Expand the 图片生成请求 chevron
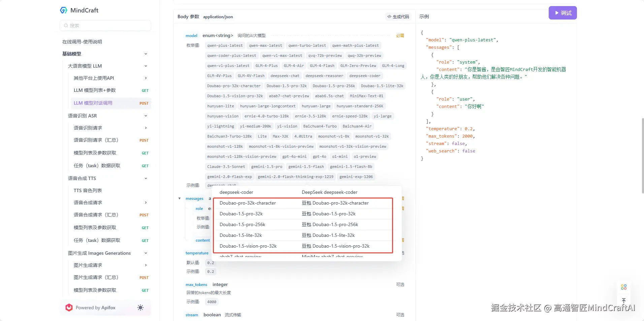644x321 pixels. pyautogui.click(x=146, y=265)
